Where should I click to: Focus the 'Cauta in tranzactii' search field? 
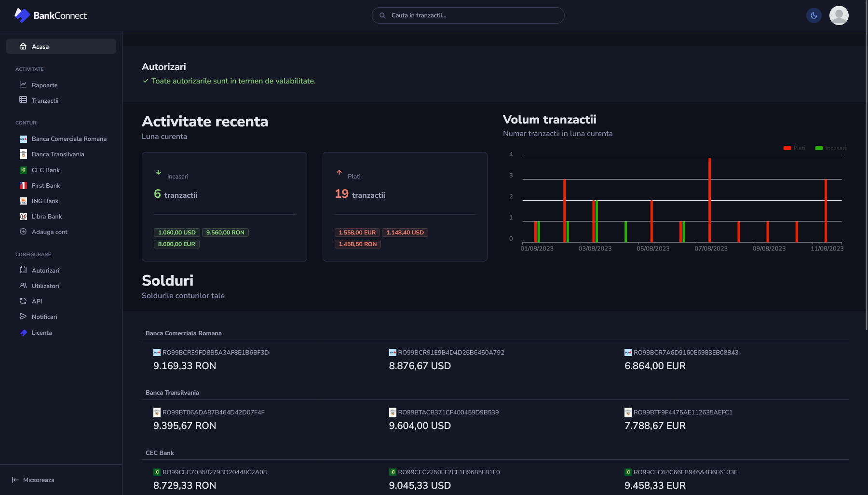click(x=468, y=15)
